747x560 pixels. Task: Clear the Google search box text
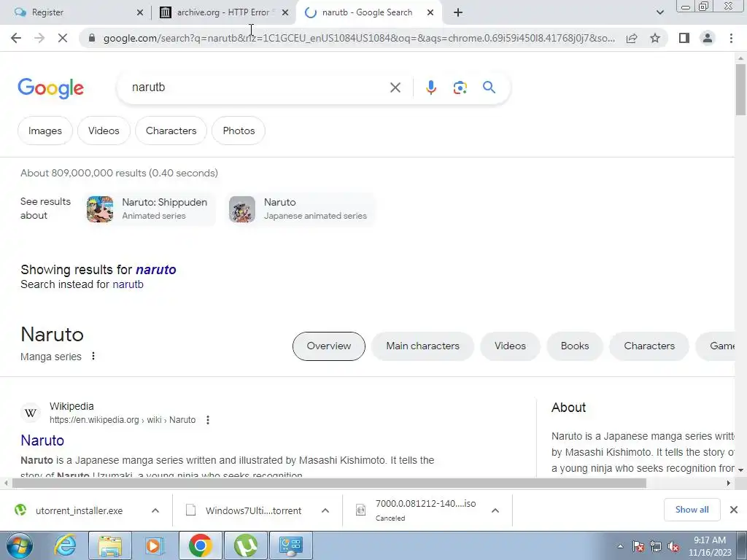click(395, 87)
